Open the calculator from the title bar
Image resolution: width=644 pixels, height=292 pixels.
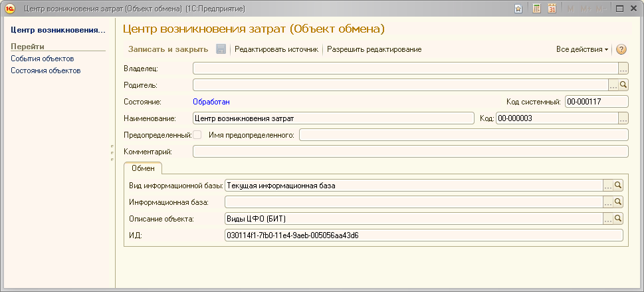pos(536,9)
